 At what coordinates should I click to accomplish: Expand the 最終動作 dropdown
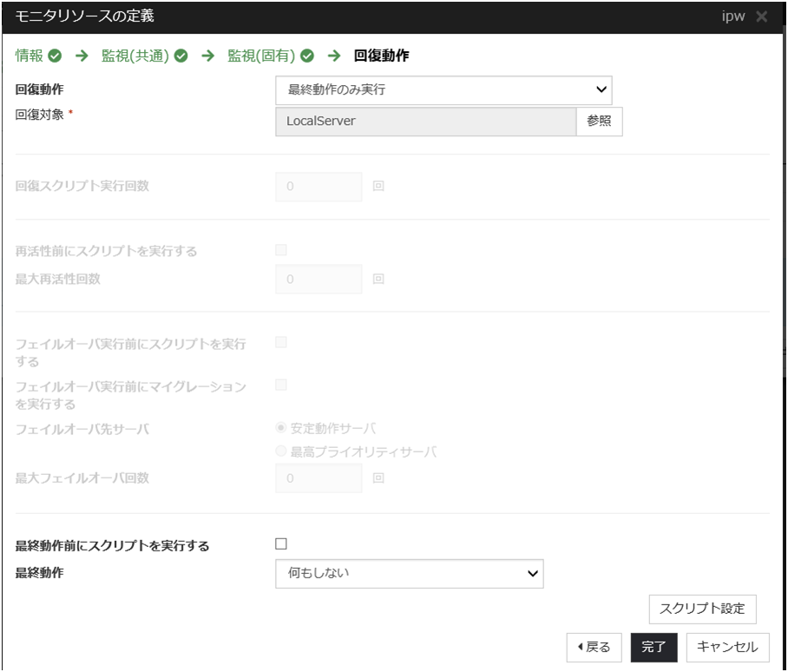pos(409,574)
